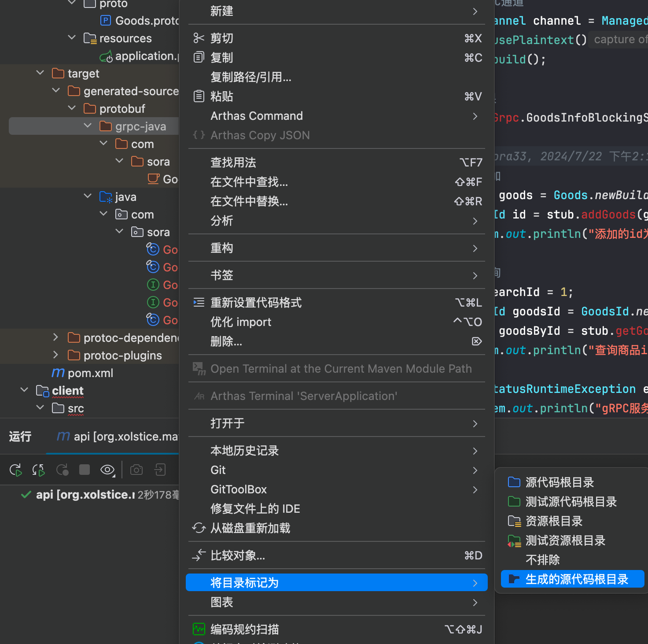The height and width of the screenshot is (644, 648).
Task: Collapse the target folder
Action: [x=40, y=73]
